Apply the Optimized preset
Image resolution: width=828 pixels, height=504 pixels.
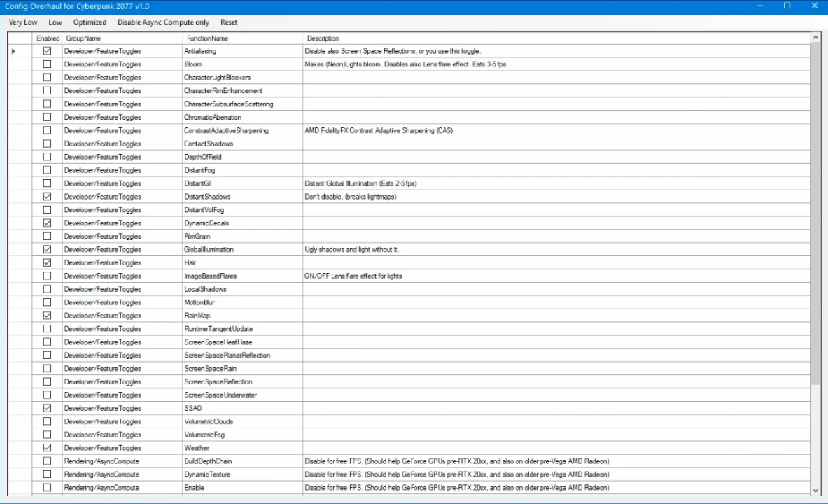[90, 22]
